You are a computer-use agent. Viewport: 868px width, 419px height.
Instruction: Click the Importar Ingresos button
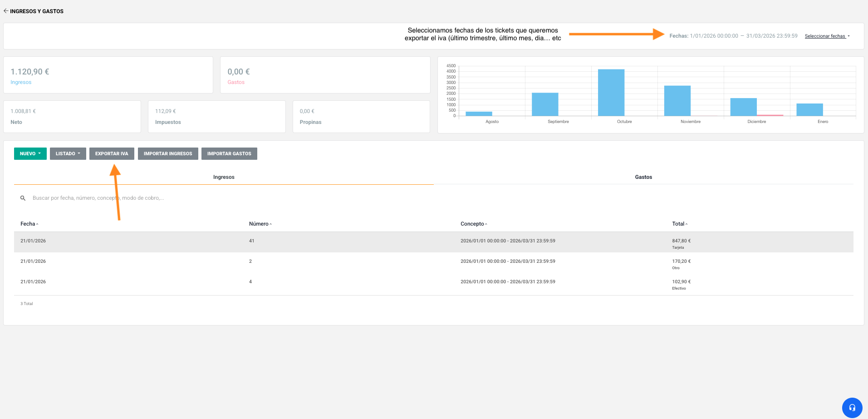point(168,154)
